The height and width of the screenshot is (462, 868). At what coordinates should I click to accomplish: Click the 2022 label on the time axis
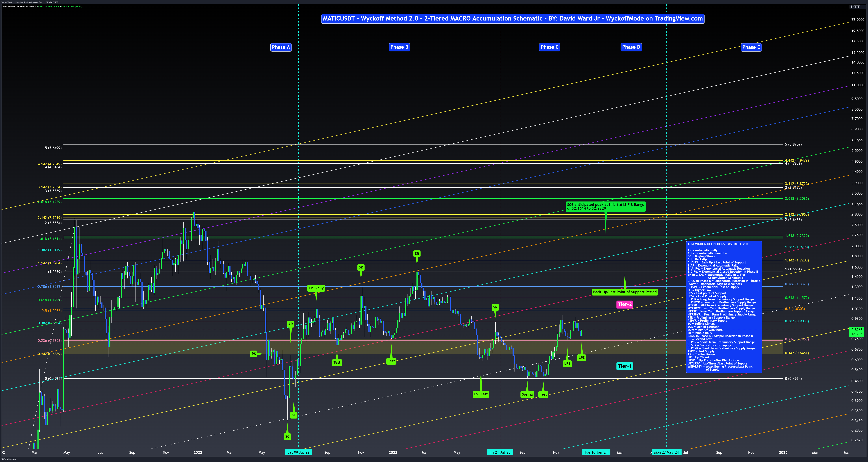(198, 453)
